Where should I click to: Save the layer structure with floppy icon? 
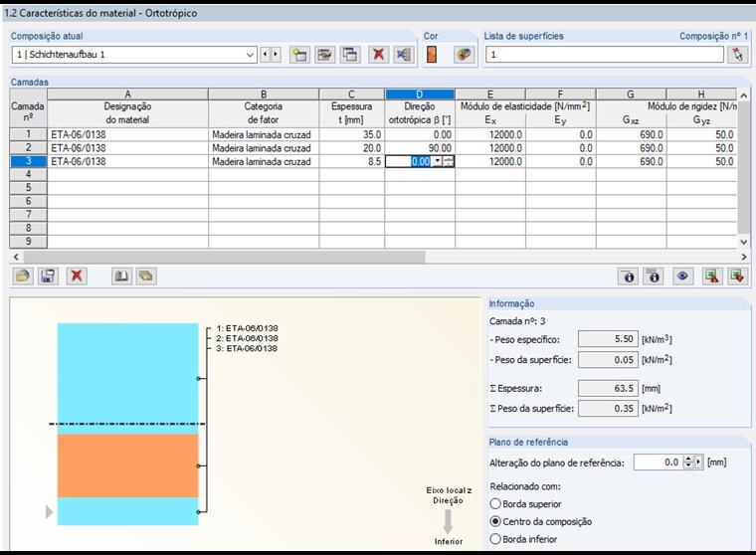point(48,277)
